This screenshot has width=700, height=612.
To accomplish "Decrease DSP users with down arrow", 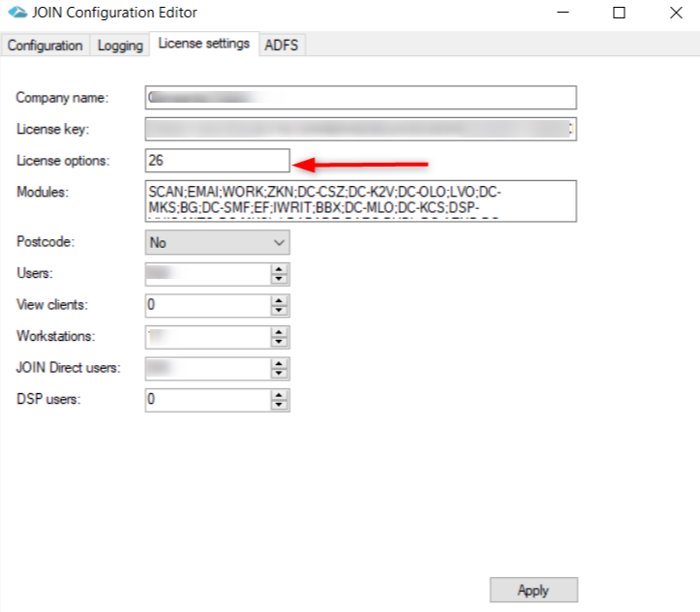I will (x=279, y=405).
